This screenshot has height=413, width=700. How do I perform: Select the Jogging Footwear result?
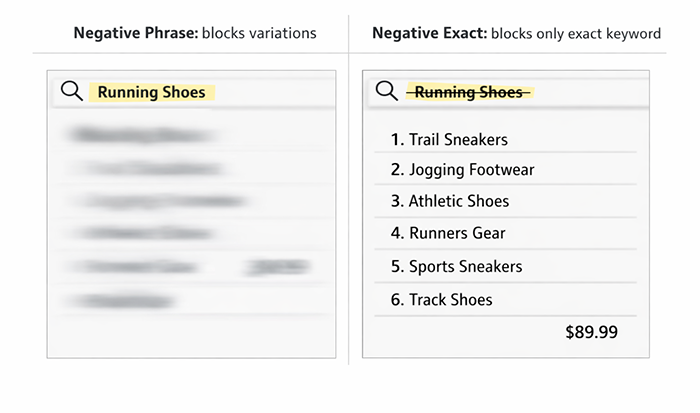462,170
